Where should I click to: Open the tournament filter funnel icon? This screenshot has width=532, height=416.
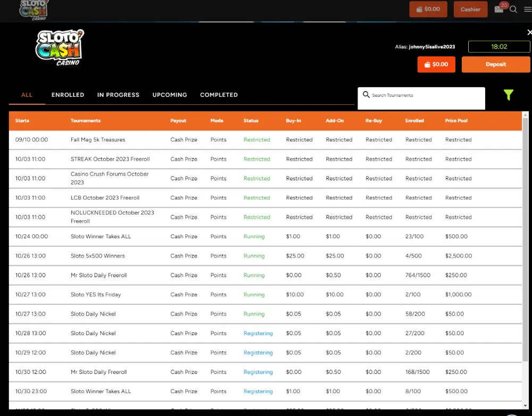[x=508, y=95]
